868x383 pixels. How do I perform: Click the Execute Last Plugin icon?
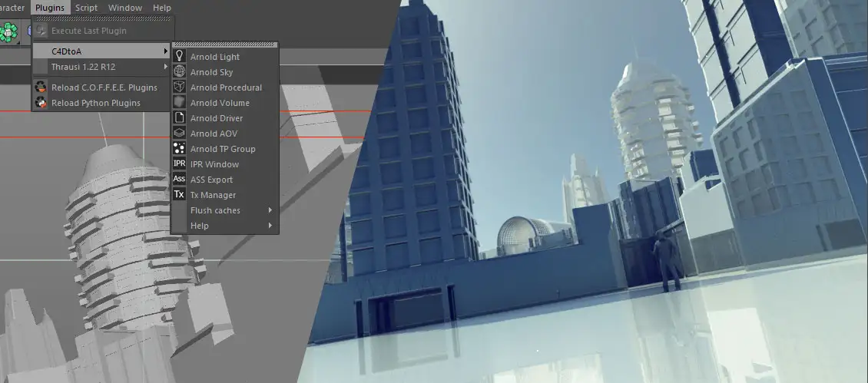(x=41, y=31)
